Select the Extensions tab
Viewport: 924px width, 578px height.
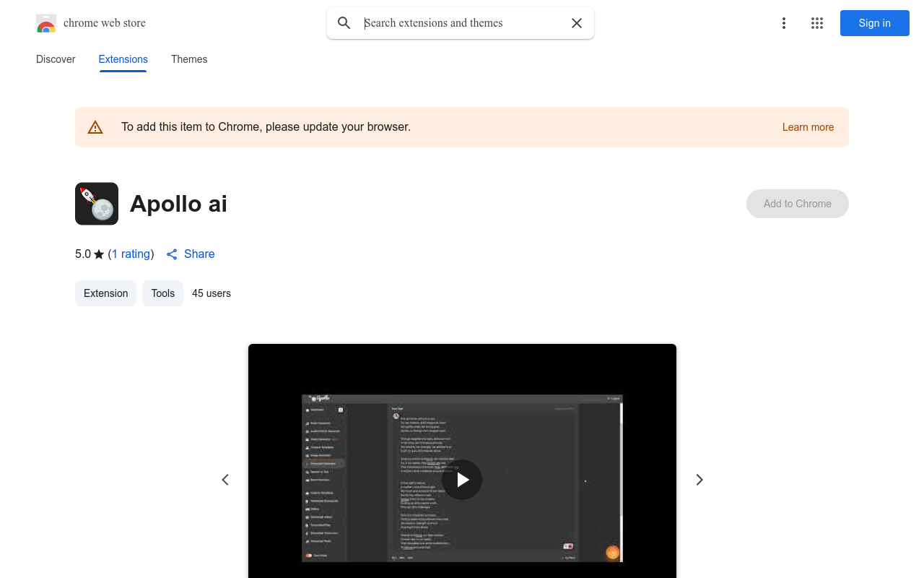123,59
